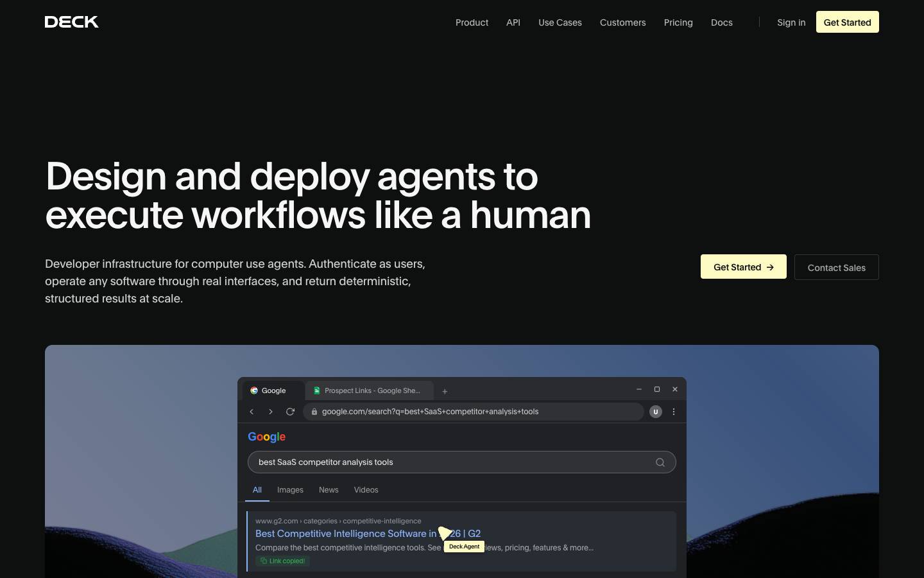Click the Link copied! badge
The width and height of the screenshot is (924, 578).
pyautogui.click(x=283, y=561)
